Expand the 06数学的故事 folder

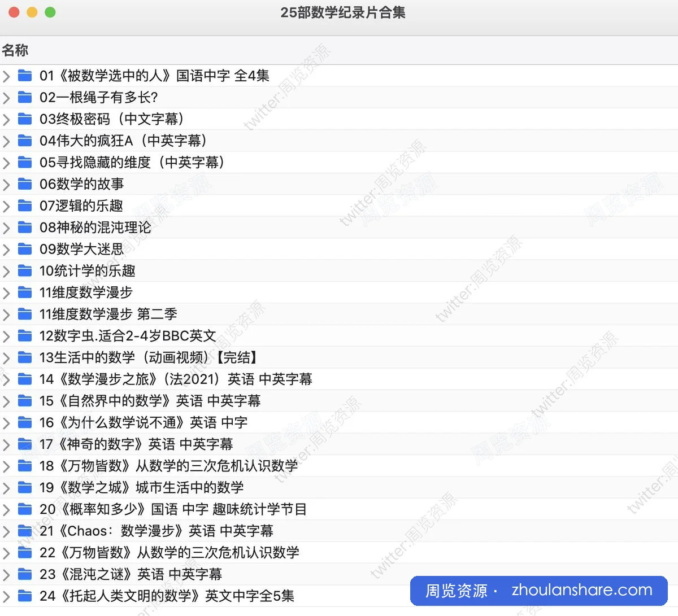[x=6, y=184]
